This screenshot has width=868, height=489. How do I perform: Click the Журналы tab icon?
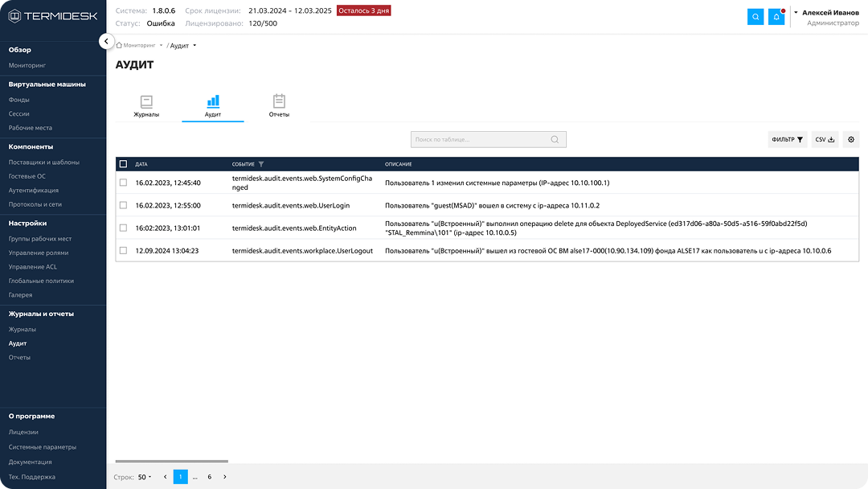146,102
